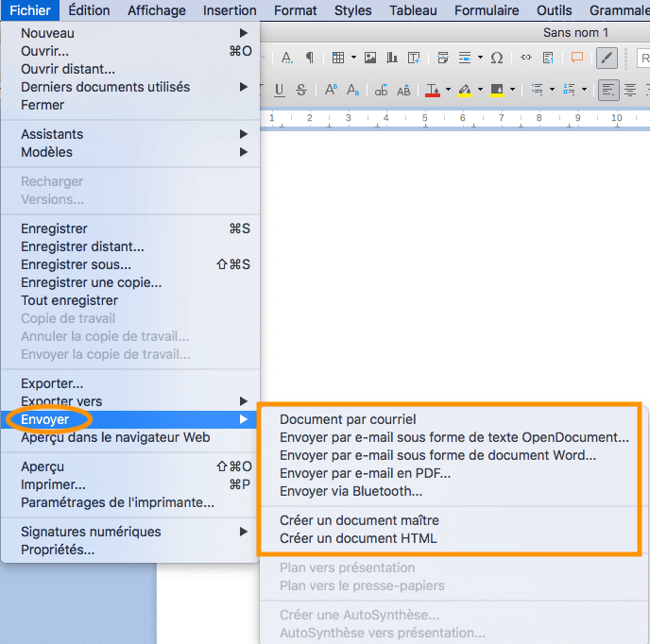Click the horizontal ruler above the page
The width and height of the screenshot is (650, 644).
pyautogui.click(x=453, y=119)
